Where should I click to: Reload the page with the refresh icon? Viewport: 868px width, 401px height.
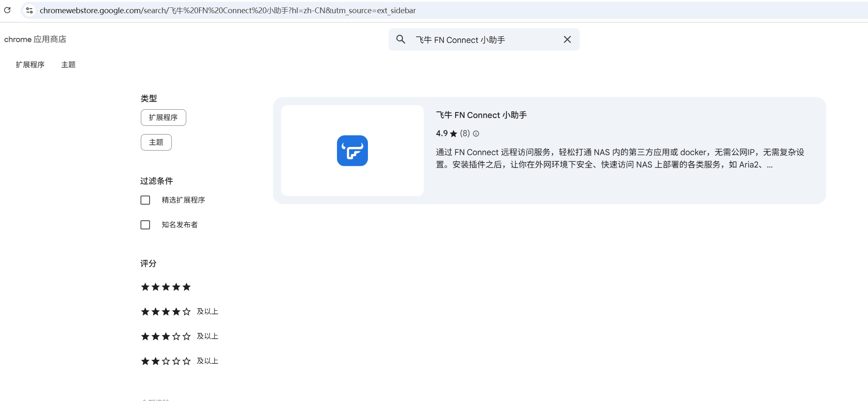pos(7,10)
